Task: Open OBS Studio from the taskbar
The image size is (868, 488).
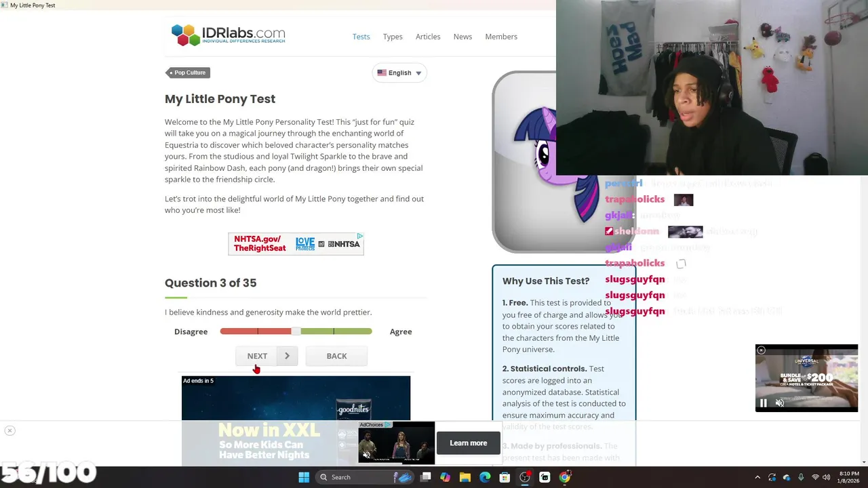Action: (525, 477)
